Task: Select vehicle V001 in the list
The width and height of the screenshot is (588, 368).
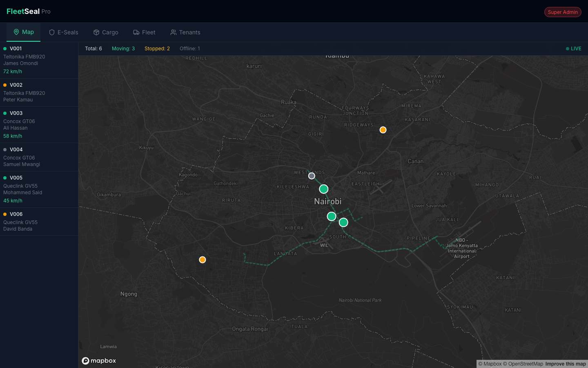Action: coord(39,60)
